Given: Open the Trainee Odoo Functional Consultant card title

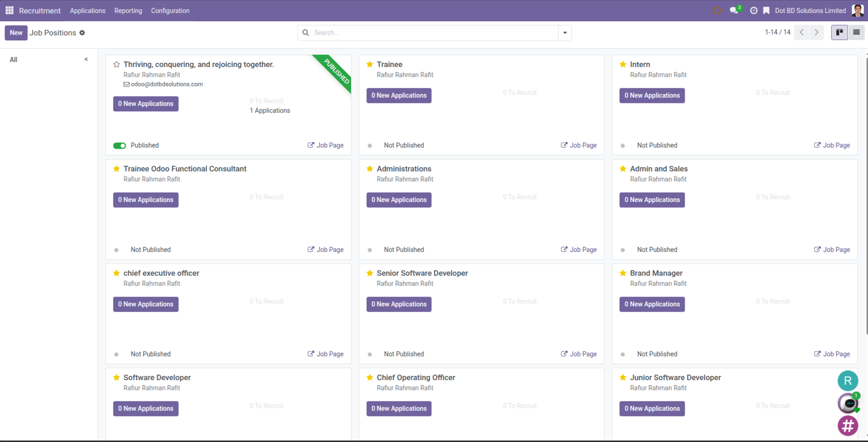Looking at the screenshot, I should [185, 169].
